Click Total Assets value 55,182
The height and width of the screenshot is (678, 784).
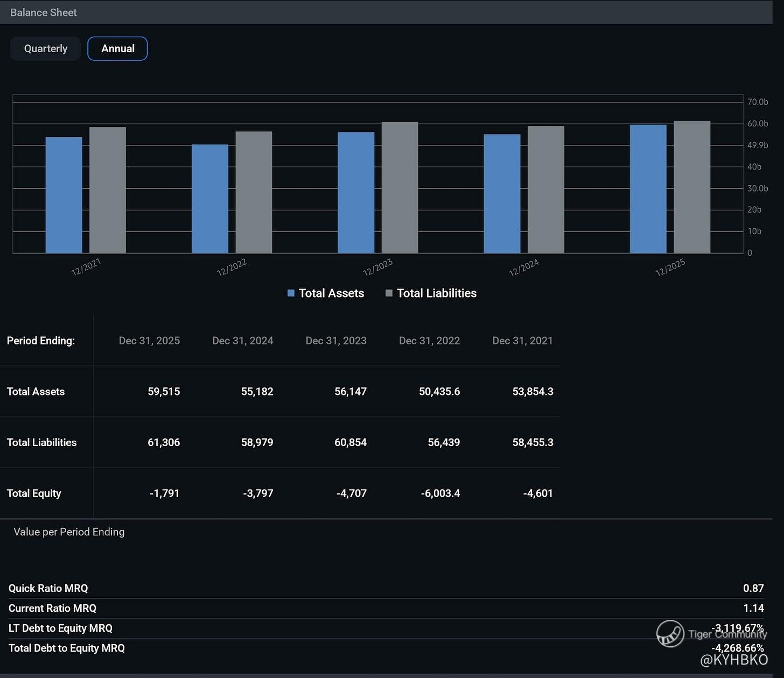pyautogui.click(x=257, y=392)
